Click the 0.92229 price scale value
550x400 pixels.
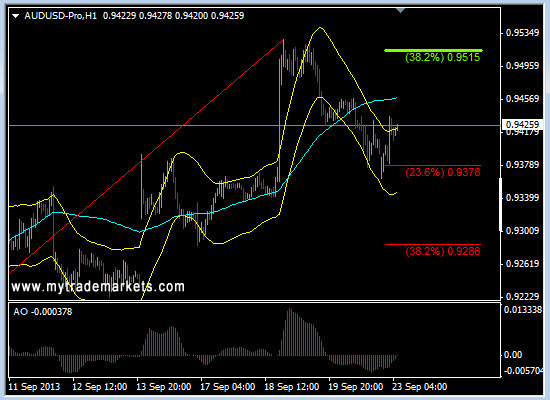point(522,296)
